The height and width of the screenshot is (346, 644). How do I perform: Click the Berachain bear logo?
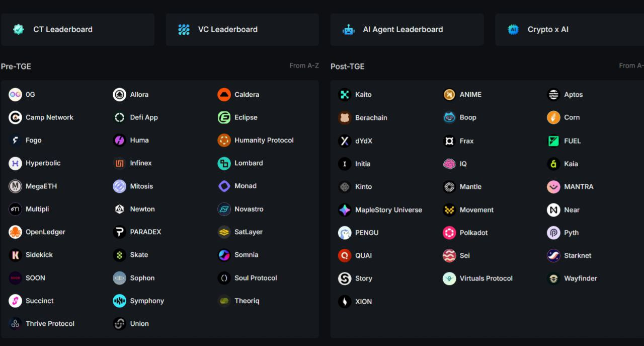coord(345,118)
